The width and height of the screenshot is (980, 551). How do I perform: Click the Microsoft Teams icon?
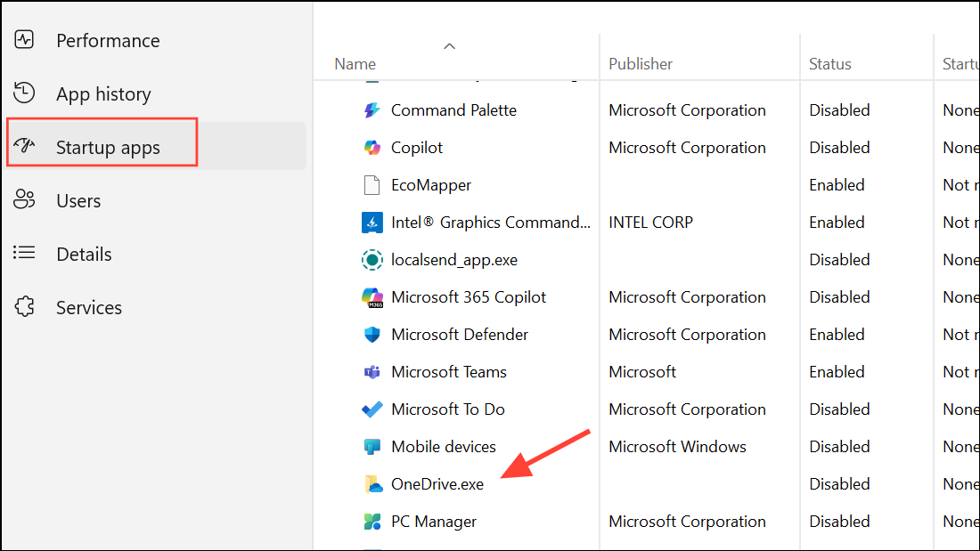372,372
